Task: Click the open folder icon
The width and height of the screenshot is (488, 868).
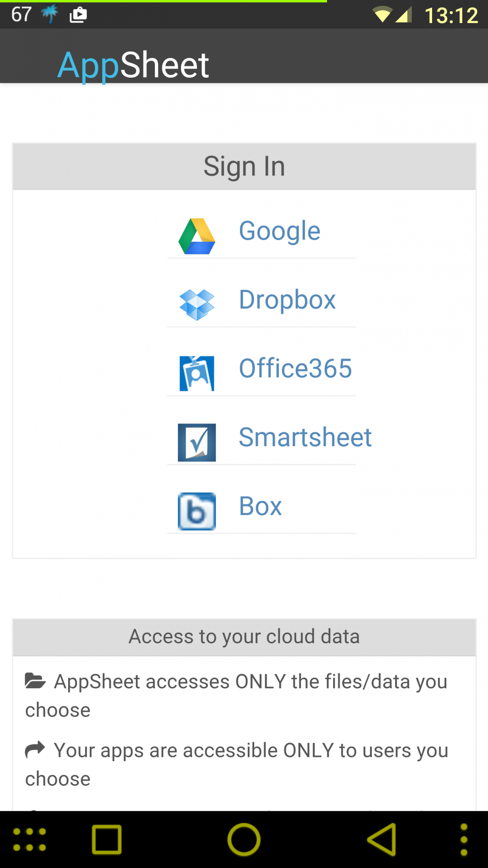Action: 35,681
